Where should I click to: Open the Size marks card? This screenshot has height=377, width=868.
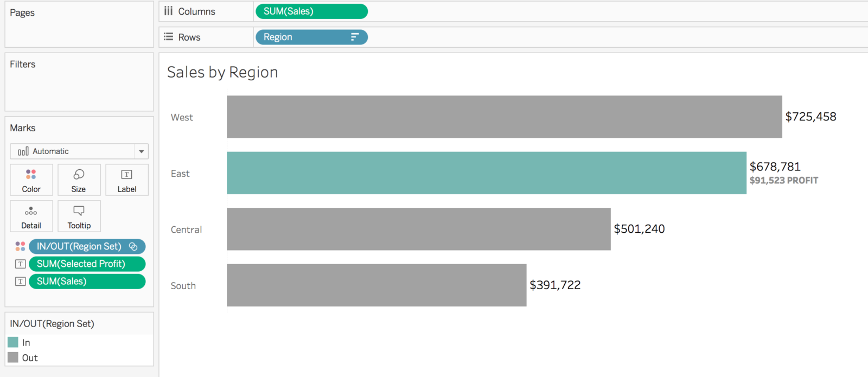pyautogui.click(x=79, y=180)
